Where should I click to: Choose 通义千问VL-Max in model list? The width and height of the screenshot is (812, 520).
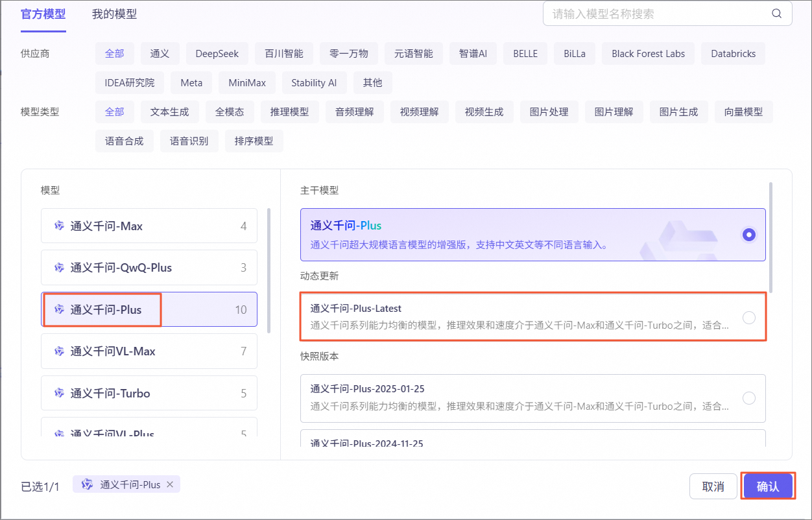pyautogui.click(x=149, y=351)
